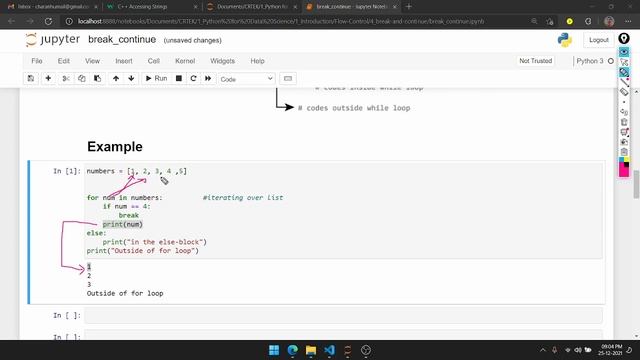This screenshot has height=360, width=640.
Task: Run the selected cell
Action: 157,78
